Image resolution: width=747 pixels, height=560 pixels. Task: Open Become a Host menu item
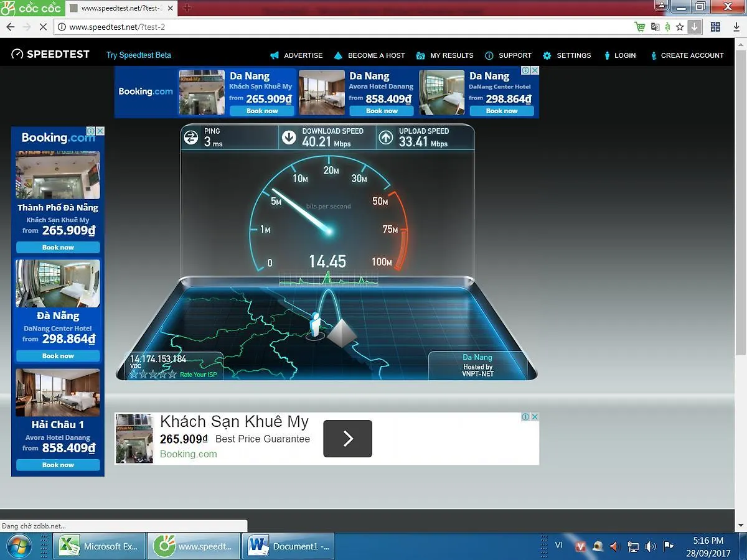pos(369,55)
